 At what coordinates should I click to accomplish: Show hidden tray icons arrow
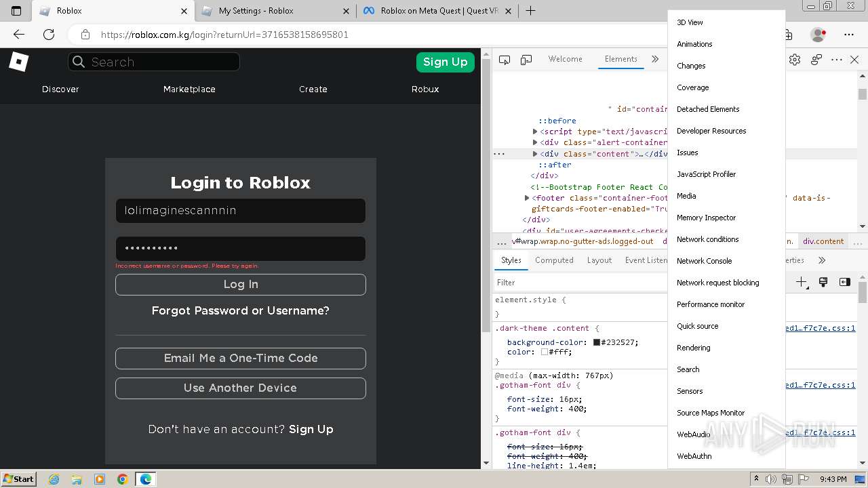[x=756, y=479]
